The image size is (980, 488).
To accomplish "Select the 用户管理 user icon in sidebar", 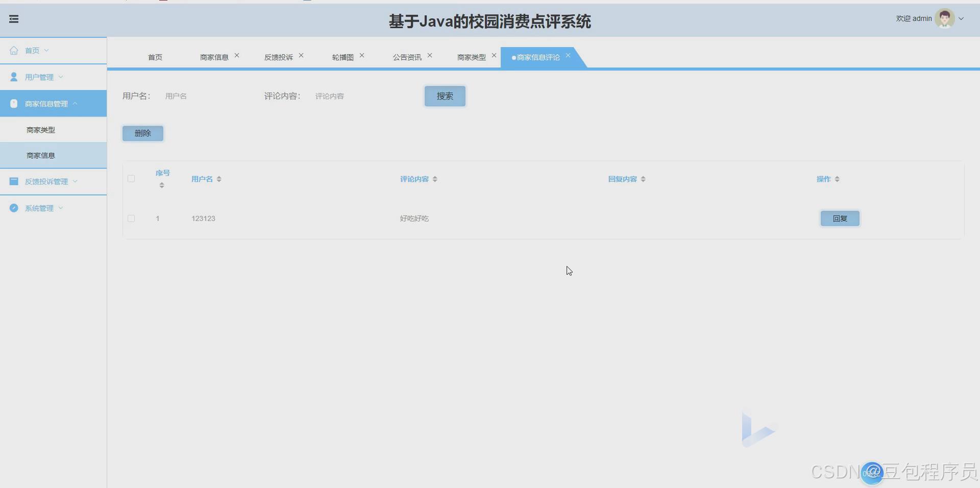I will [x=13, y=77].
